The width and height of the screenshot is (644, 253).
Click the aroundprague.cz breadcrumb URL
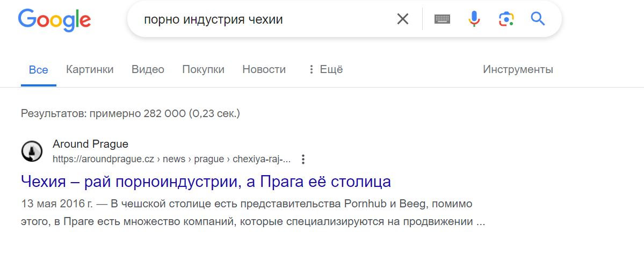172,160
